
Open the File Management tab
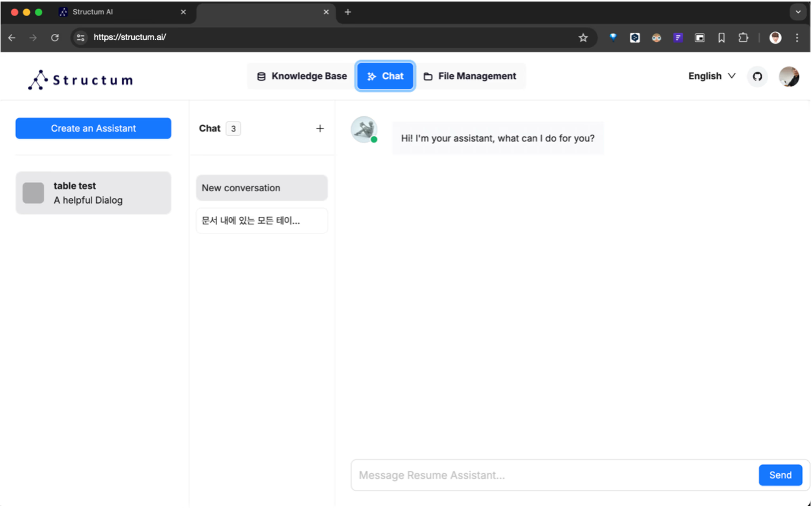(x=470, y=76)
